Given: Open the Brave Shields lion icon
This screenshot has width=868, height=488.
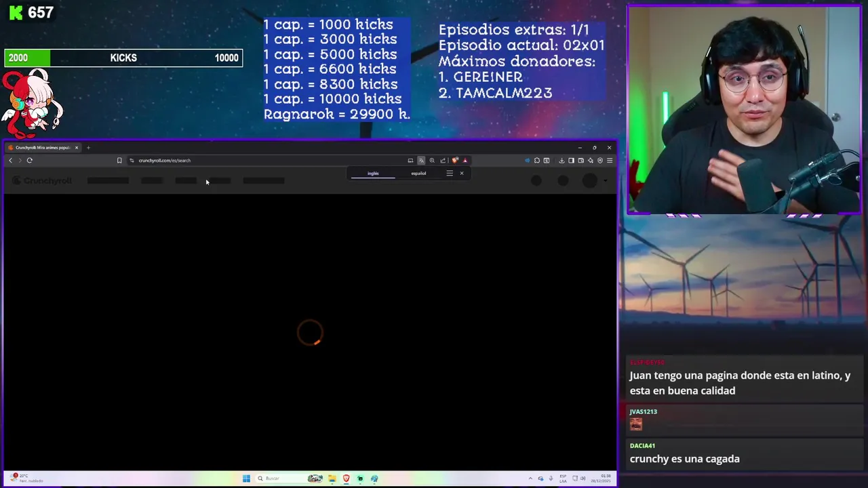Looking at the screenshot, I should click(x=455, y=161).
